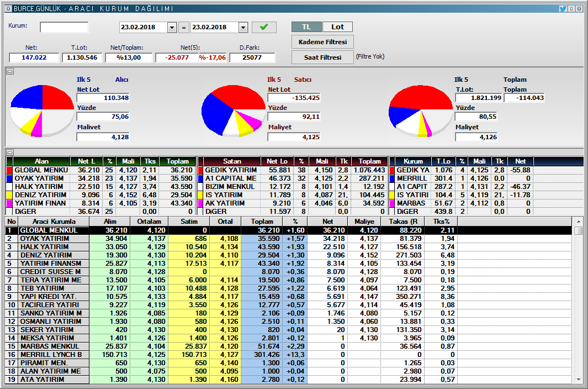Viewport: 588px width, 389px height.
Task: Select the start date field 23.02.2018
Action: coord(143,27)
